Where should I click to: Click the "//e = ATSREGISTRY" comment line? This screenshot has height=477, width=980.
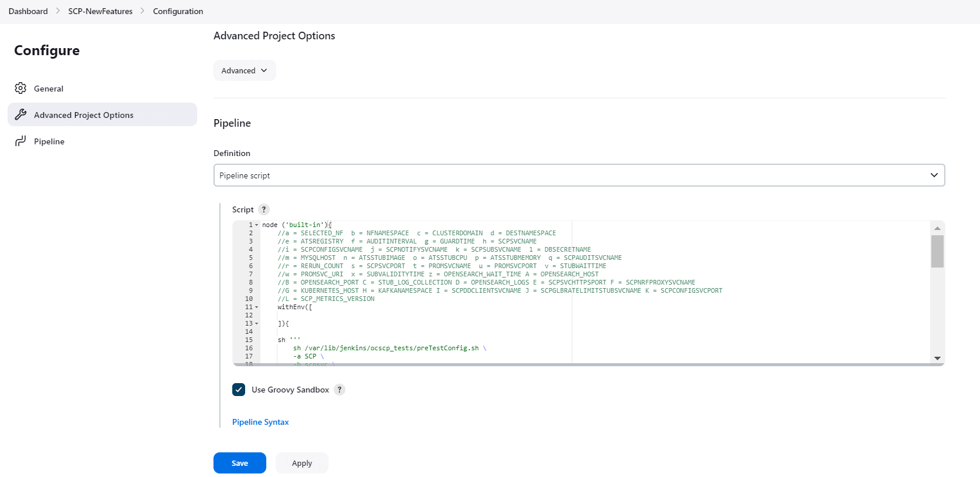click(x=407, y=241)
